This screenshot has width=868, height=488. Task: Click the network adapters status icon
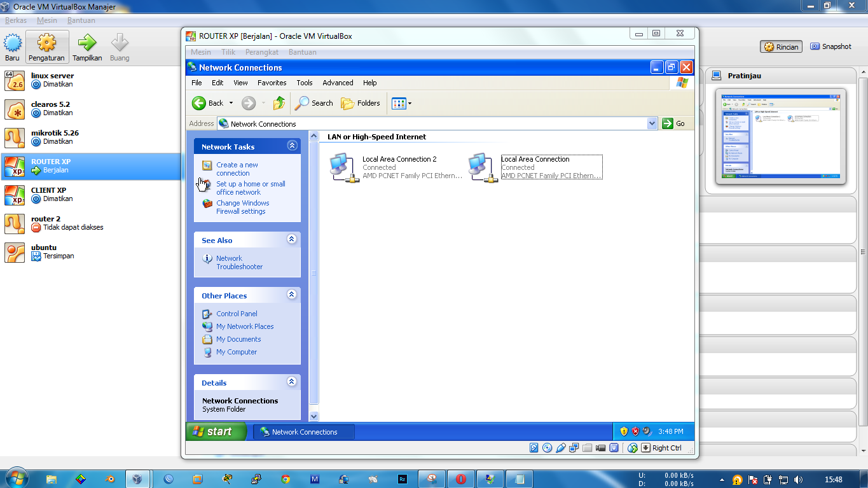click(574, 448)
